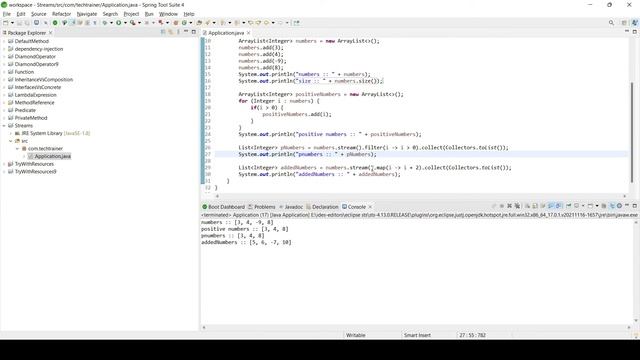Open the Navigate menu
This screenshot has width=640, height=360.
pyautogui.click(x=87, y=14)
